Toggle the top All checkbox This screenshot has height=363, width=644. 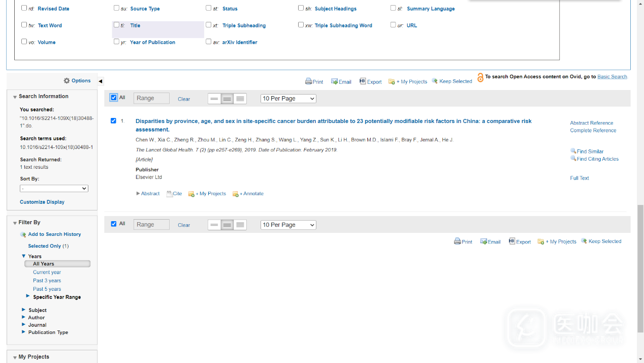point(114,98)
